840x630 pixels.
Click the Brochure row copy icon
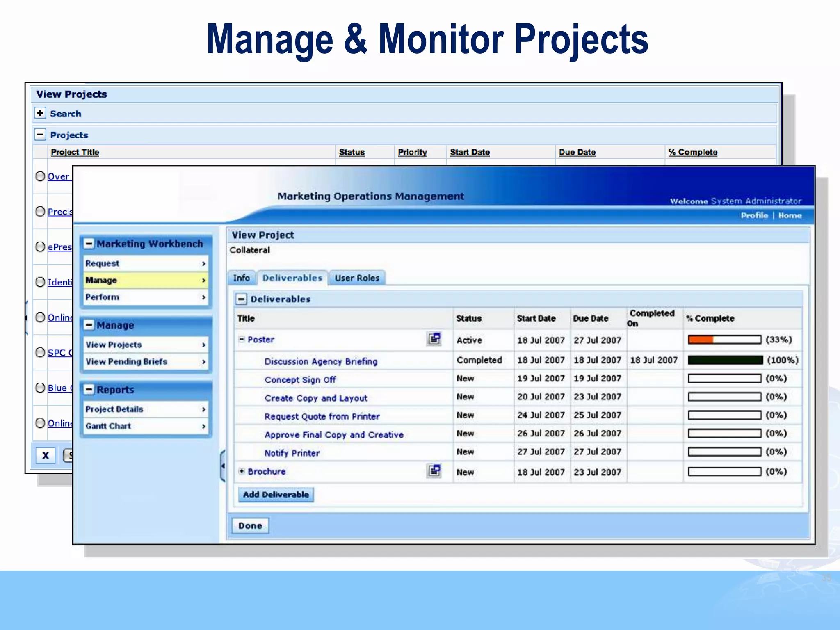pos(434,471)
